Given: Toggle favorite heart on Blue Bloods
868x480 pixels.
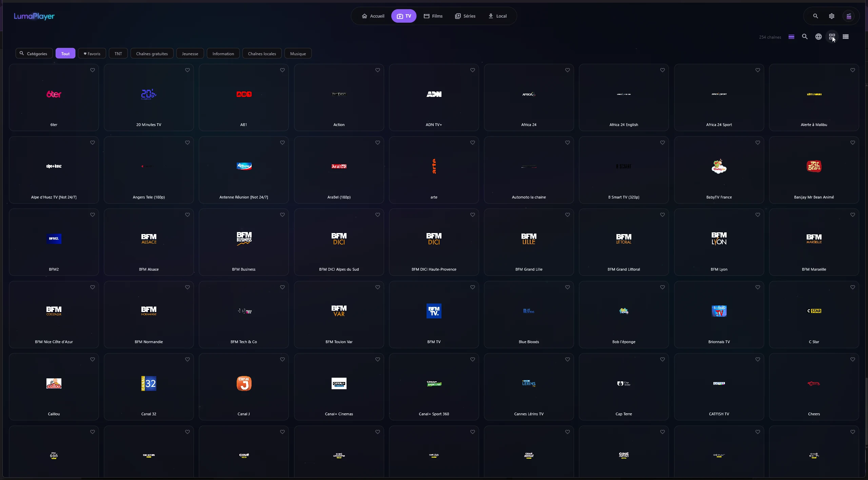Looking at the screenshot, I should click(567, 287).
